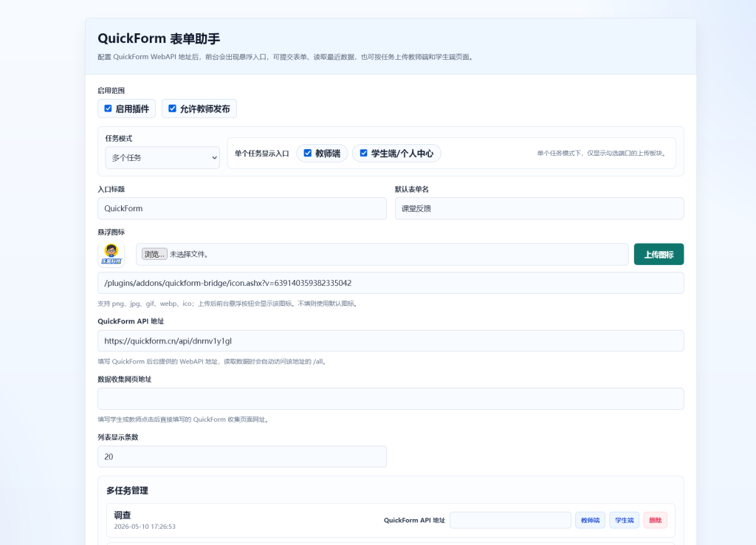Focus the empty 数据收集网页地址 field
The width and height of the screenshot is (756, 545).
click(x=391, y=399)
